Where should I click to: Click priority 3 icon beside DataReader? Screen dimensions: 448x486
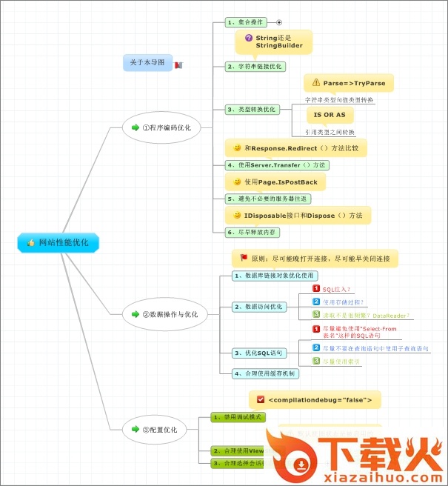[x=316, y=314]
